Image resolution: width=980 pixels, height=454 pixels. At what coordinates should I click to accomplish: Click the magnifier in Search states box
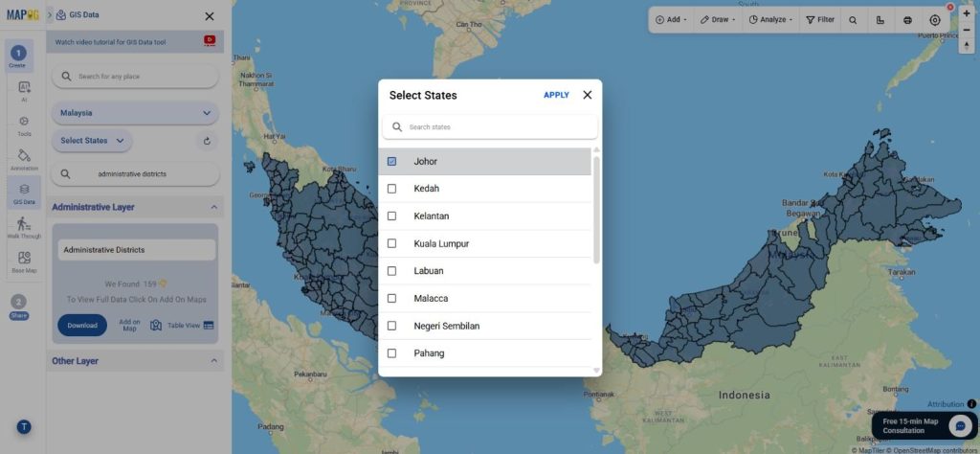click(x=397, y=127)
